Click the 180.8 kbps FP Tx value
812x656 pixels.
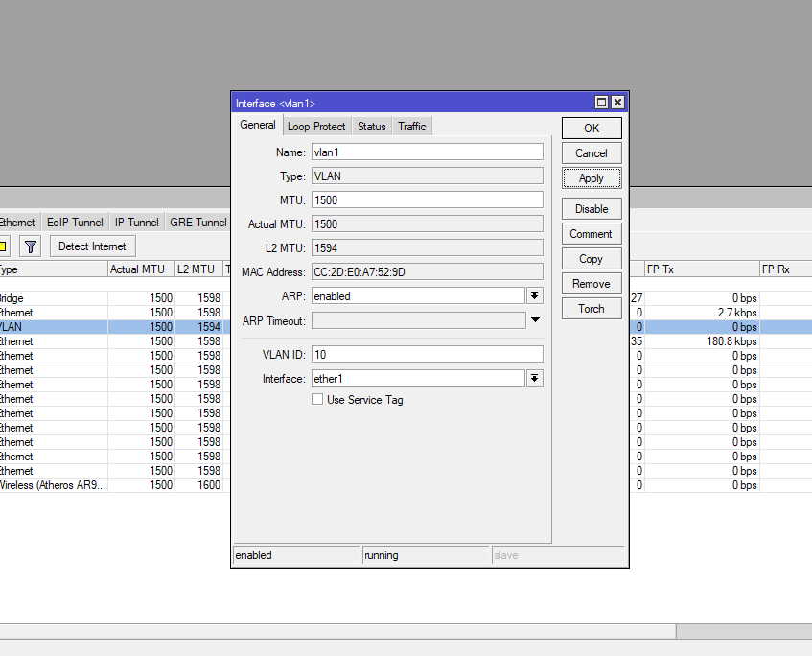tap(731, 341)
